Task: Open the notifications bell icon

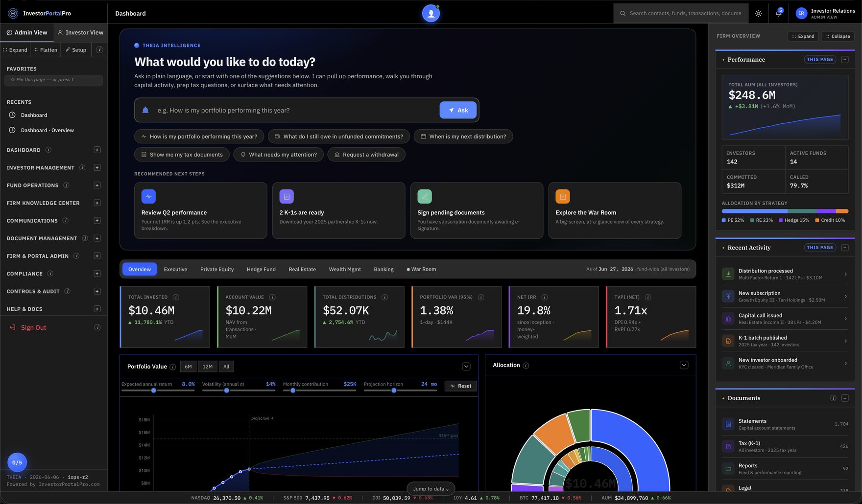Action: (778, 13)
